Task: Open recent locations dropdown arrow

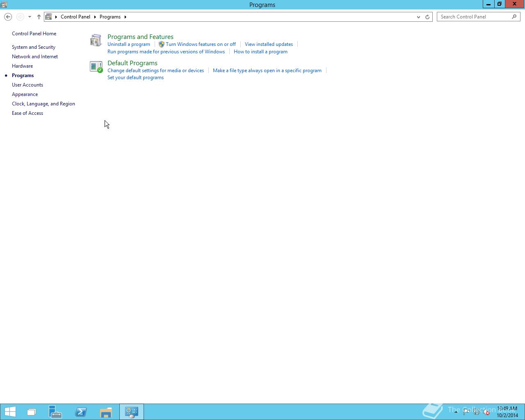Action: pyautogui.click(x=30, y=17)
